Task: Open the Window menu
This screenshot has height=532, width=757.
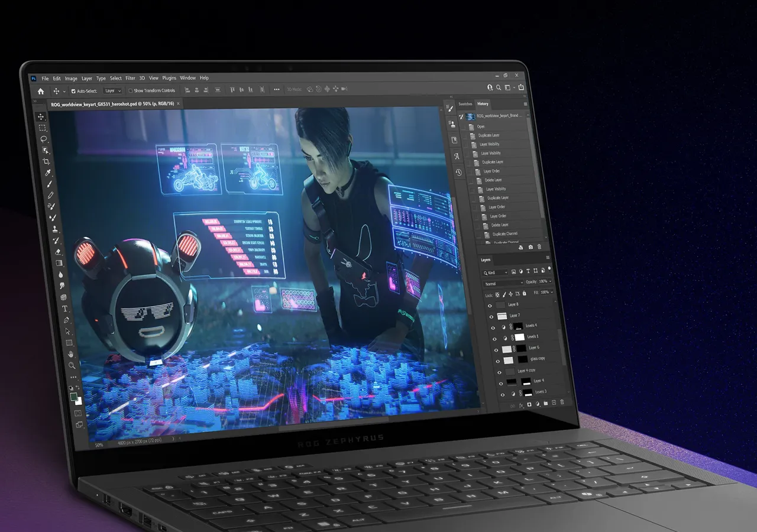Action: [187, 78]
